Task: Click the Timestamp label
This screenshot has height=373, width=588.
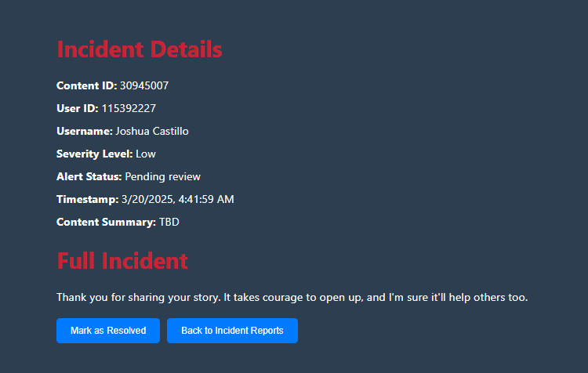Action: [x=87, y=200]
